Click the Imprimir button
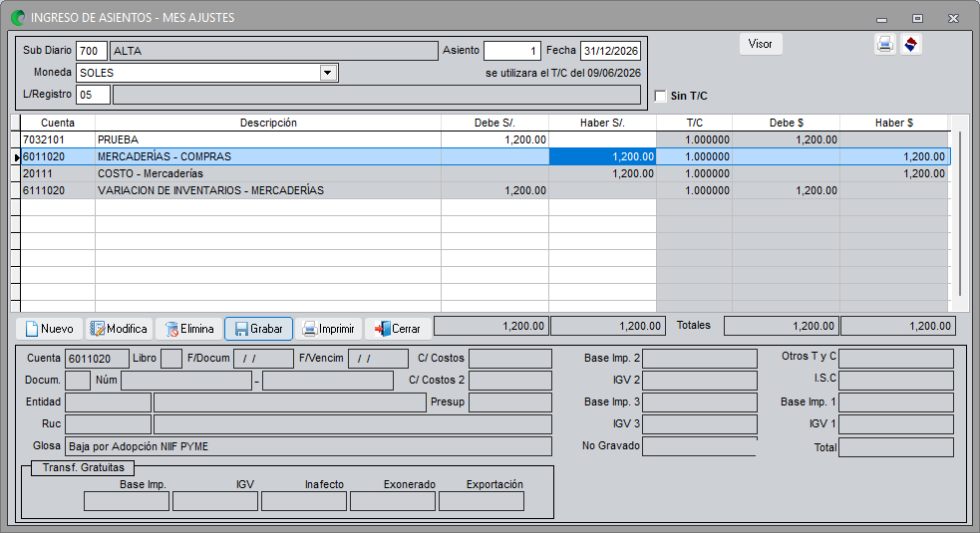This screenshot has width=980, height=533. pyautogui.click(x=328, y=329)
